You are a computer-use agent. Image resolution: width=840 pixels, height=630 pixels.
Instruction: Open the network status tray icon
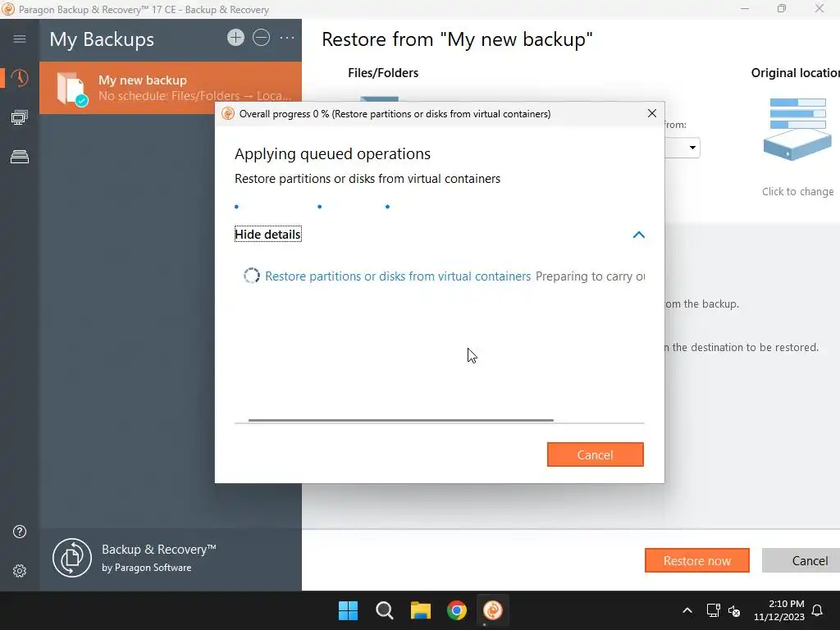pyautogui.click(x=713, y=610)
